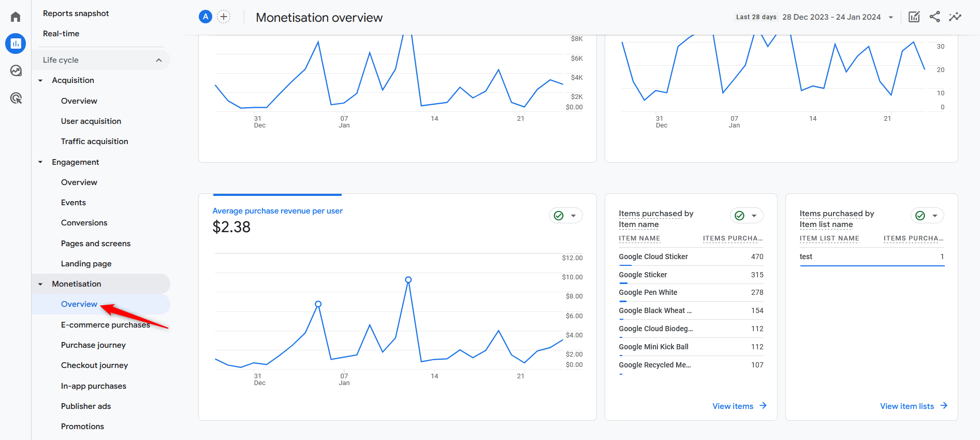
Task: Click chart marker near $8.00 before 07 Jan
Action: tap(318, 304)
